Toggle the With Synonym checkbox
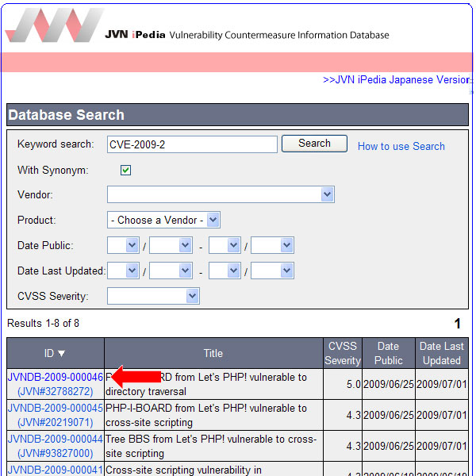 pos(125,171)
